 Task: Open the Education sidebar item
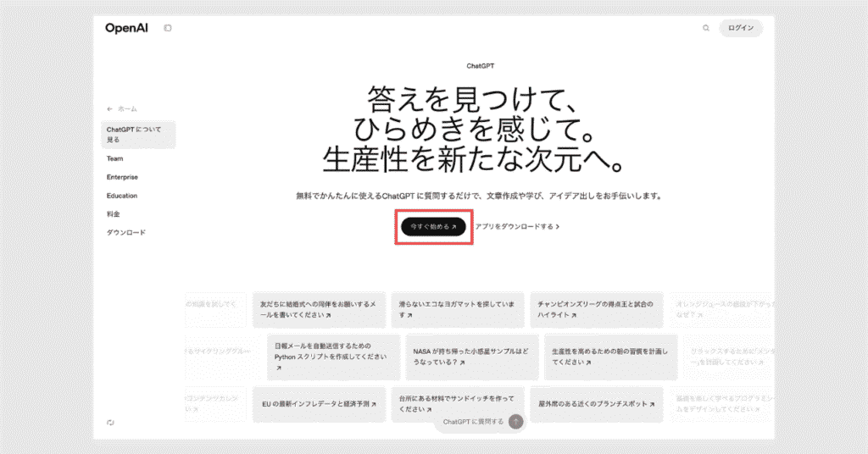pos(122,196)
